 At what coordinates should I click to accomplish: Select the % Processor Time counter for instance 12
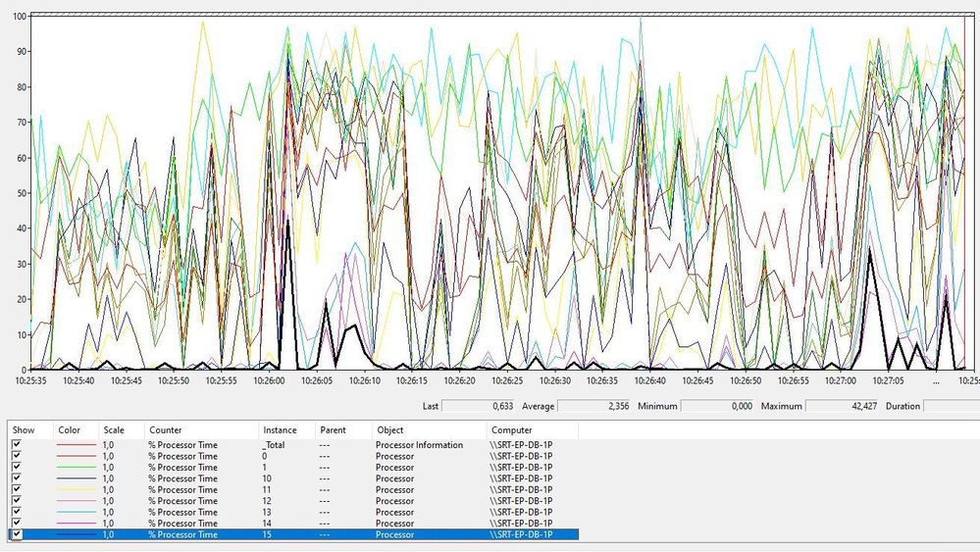tap(182, 501)
